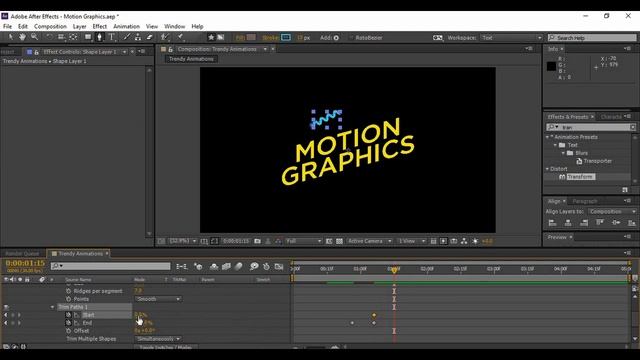Select the Zoom magnifier tool
Screen dimensions: 640x360
point(34,37)
